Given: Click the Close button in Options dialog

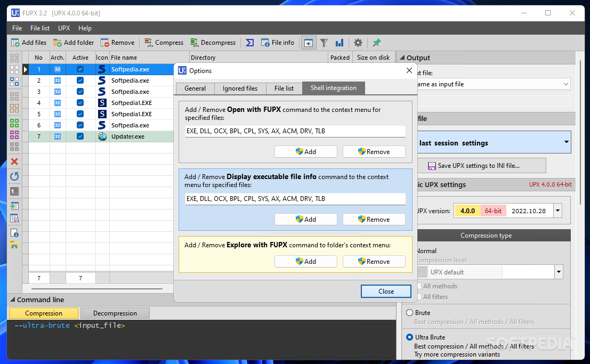Looking at the screenshot, I should pyautogui.click(x=386, y=292).
